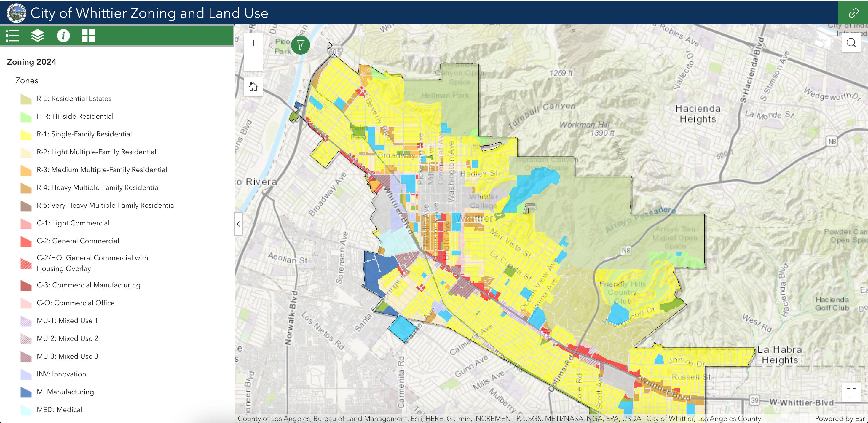Image resolution: width=868 pixels, height=423 pixels.
Task: Open the map search magnifier
Action: [851, 43]
